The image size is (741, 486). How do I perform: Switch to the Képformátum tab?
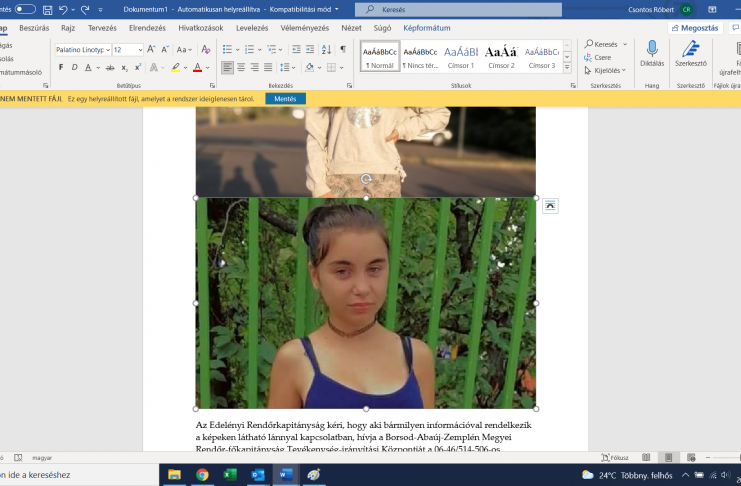pos(427,28)
